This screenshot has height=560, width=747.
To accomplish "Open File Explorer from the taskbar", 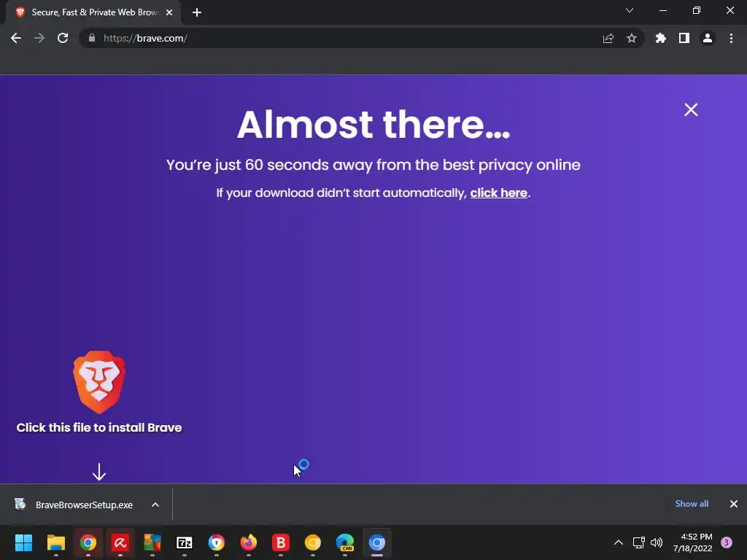I will [x=55, y=542].
